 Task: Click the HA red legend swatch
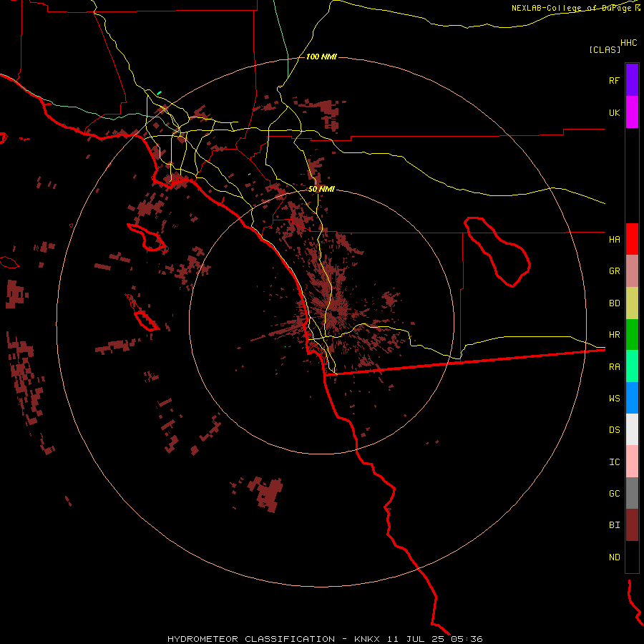pyautogui.click(x=632, y=239)
